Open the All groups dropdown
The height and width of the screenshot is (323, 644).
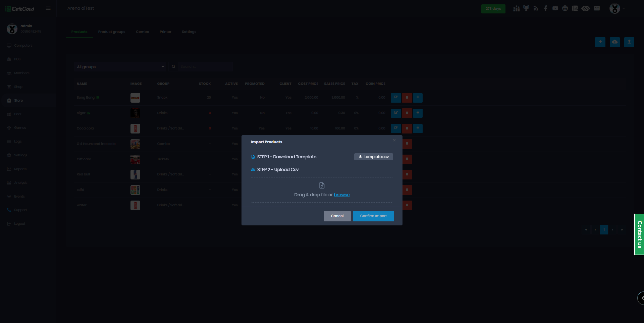(120, 67)
